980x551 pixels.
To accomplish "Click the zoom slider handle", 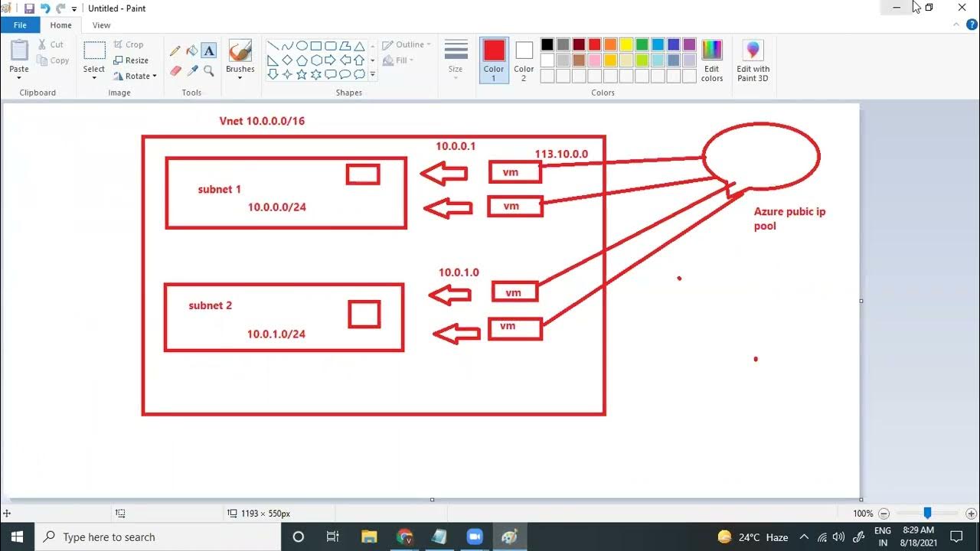I will (x=927, y=514).
